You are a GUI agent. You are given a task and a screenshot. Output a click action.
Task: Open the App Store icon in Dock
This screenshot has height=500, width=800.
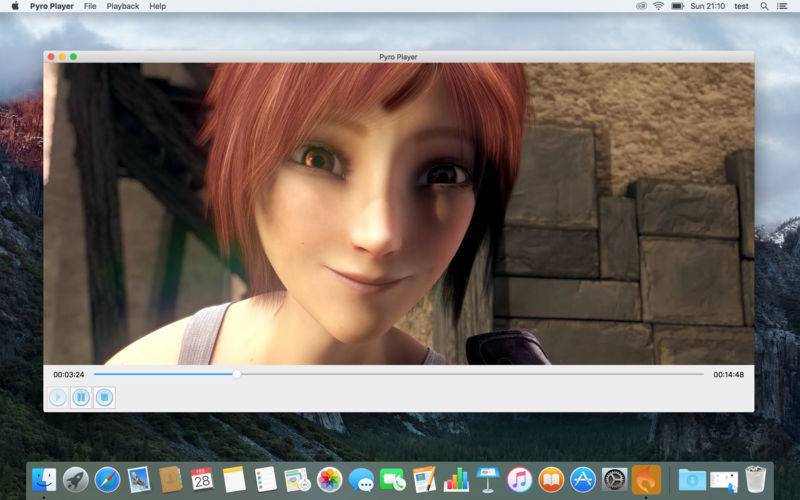pos(583,480)
